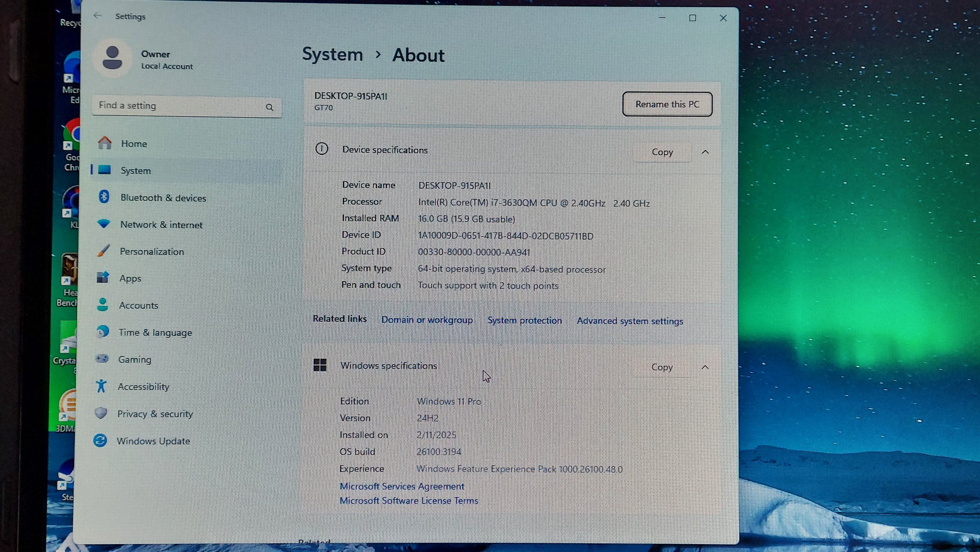980x552 pixels.
Task: Copy the Device specifications
Action: tap(662, 152)
